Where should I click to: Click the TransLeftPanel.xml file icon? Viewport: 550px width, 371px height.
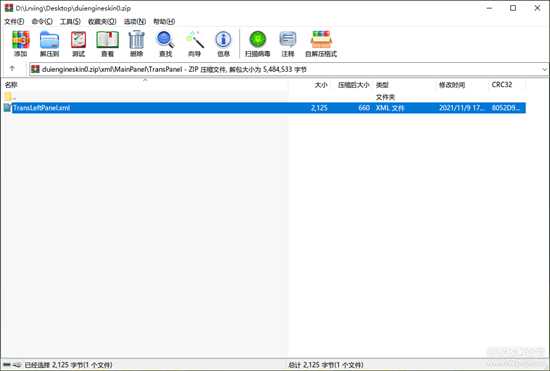click(7, 108)
